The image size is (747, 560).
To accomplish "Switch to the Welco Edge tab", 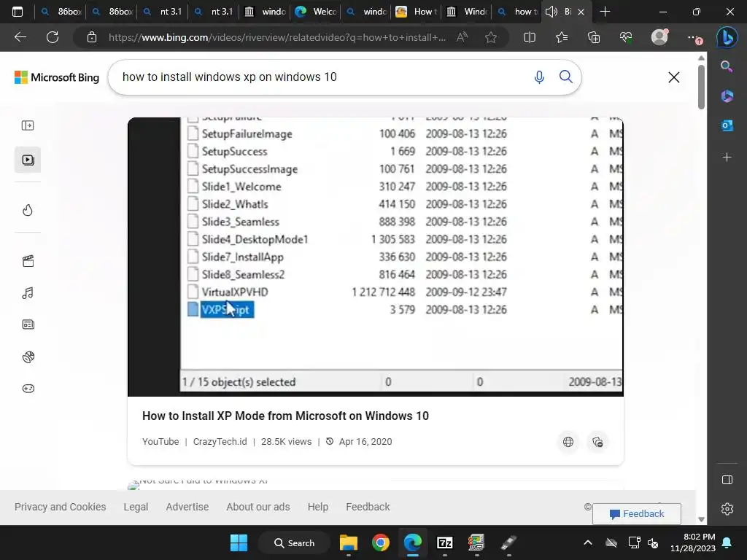I will coord(315,12).
